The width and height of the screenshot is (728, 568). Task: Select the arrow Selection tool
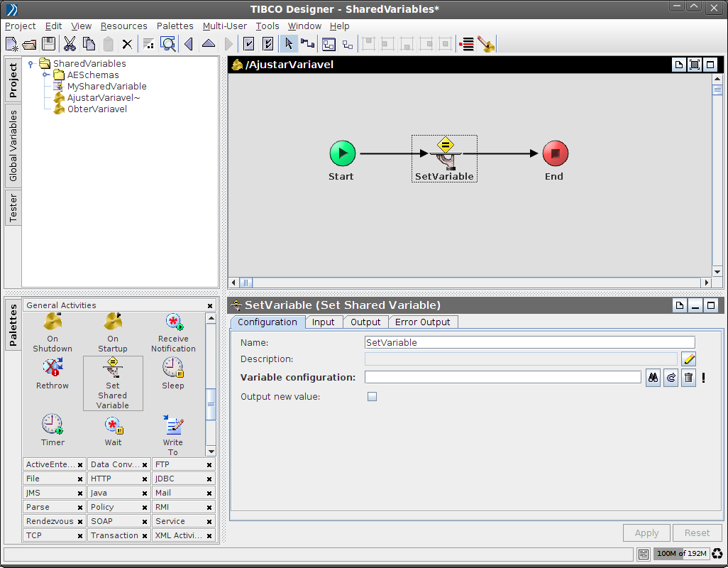(289, 44)
